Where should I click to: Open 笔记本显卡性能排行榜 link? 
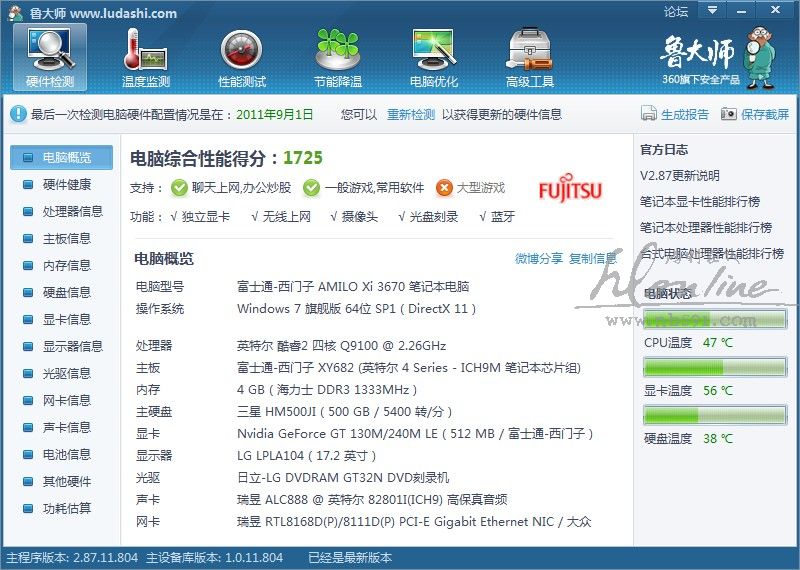[x=700, y=202]
